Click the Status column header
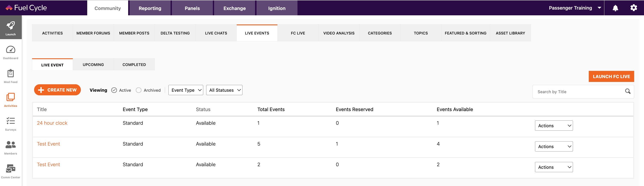The height and width of the screenshot is (186, 644). tap(203, 109)
